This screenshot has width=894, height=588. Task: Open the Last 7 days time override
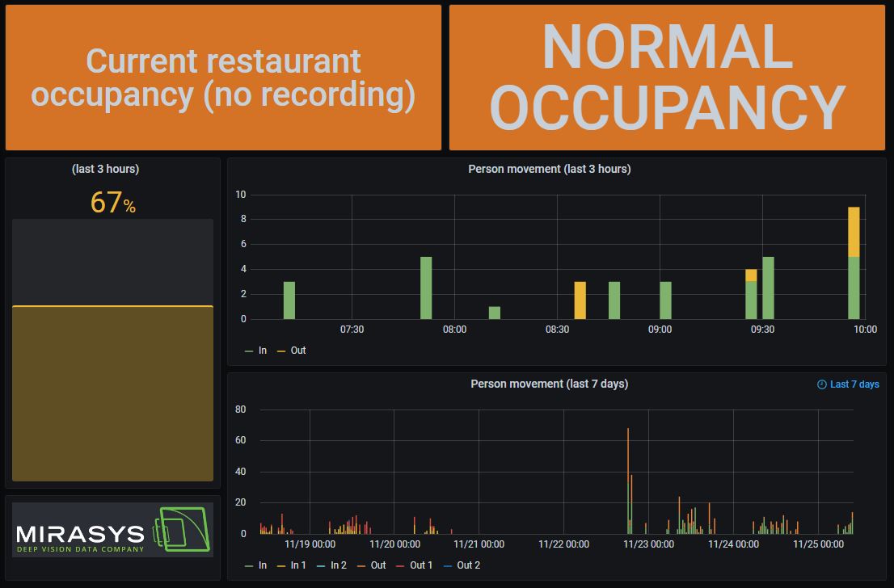[849, 384]
